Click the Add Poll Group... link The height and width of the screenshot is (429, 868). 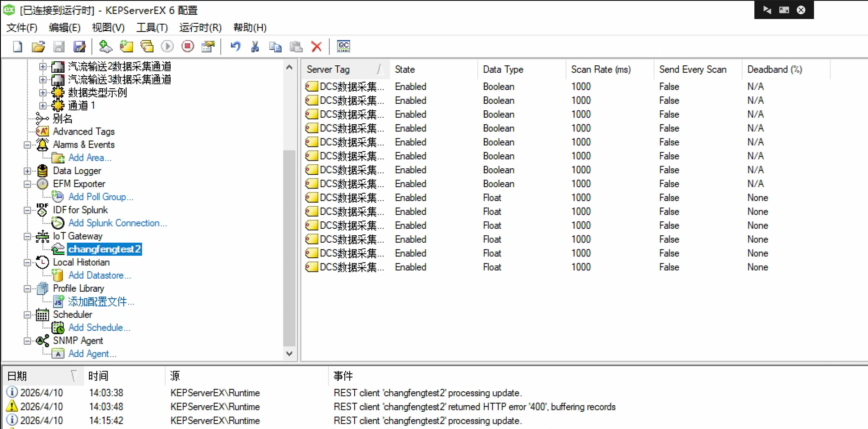coord(101,197)
